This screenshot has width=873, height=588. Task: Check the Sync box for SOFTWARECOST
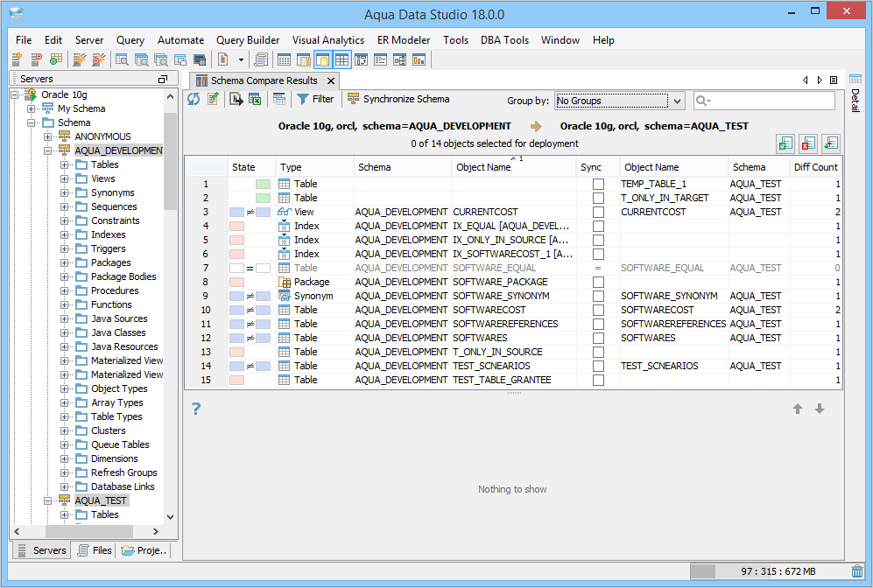coord(598,310)
